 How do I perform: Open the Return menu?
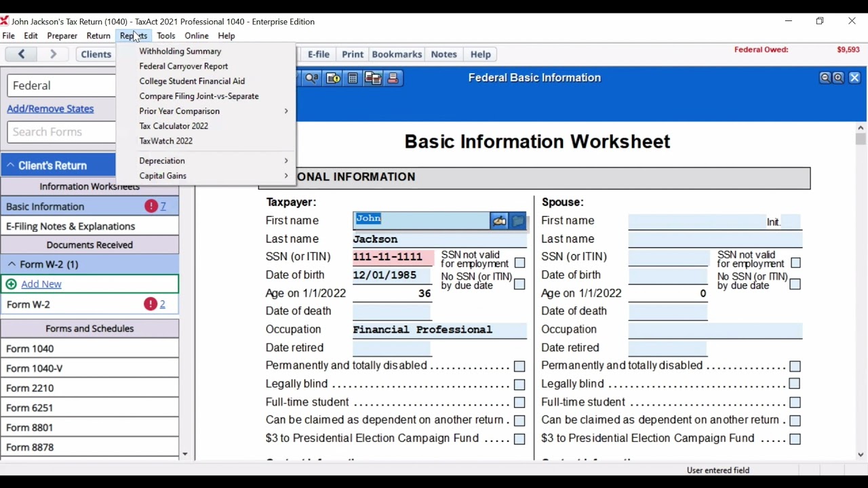[x=98, y=36]
